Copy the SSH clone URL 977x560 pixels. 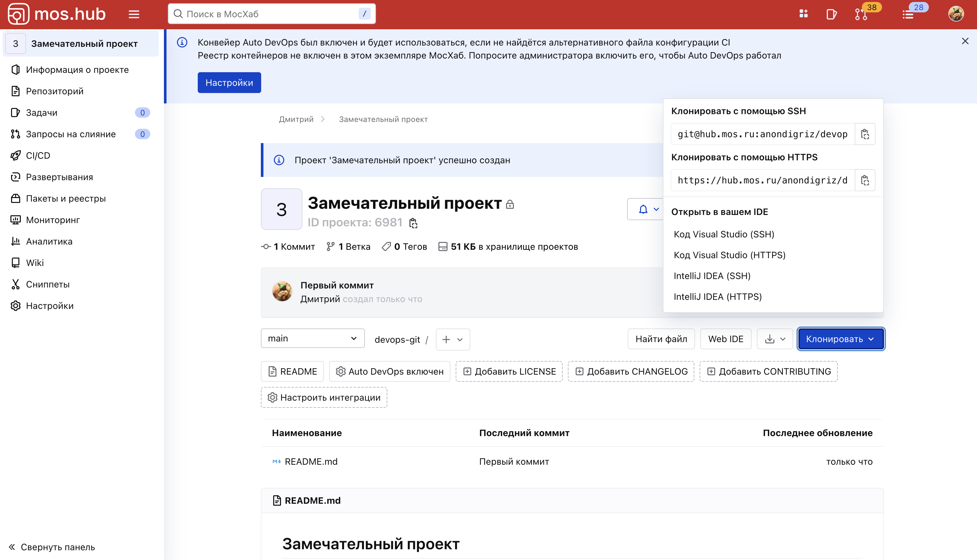(x=865, y=134)
